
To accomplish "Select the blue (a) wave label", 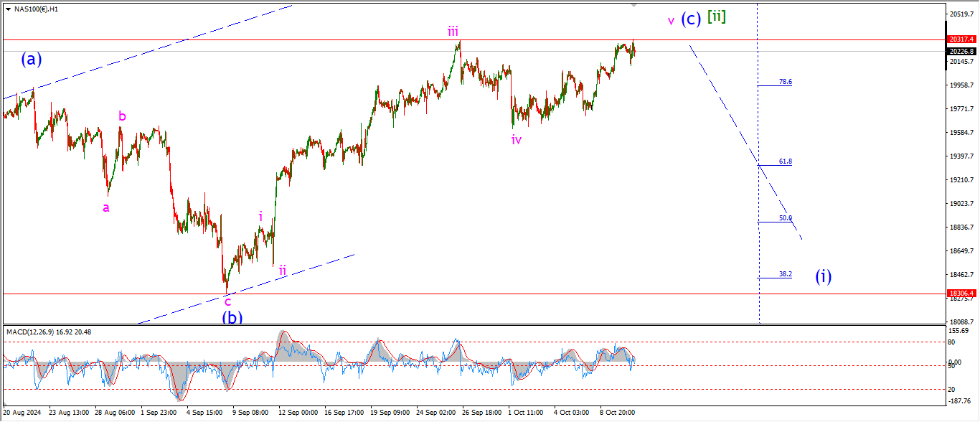I will pos(31,60).
